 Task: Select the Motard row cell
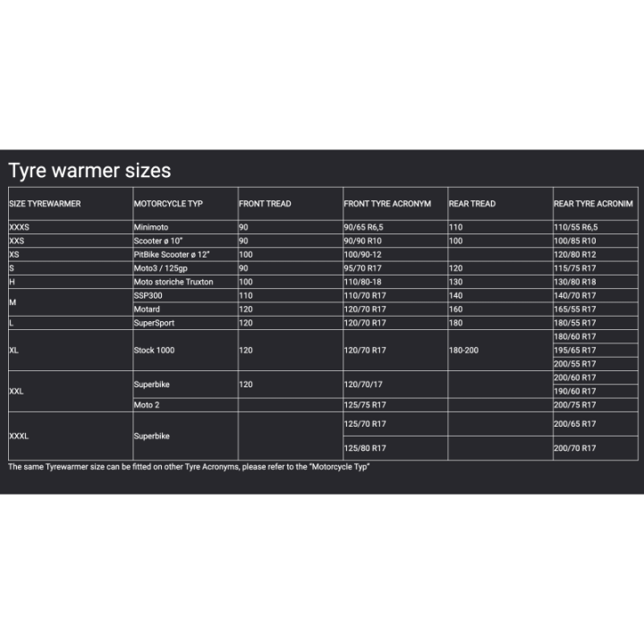click(x=148, y=309)
